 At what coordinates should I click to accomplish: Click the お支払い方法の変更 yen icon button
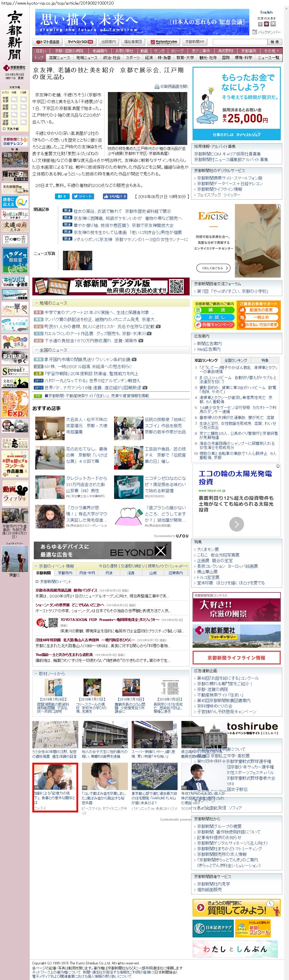[259, 325]
